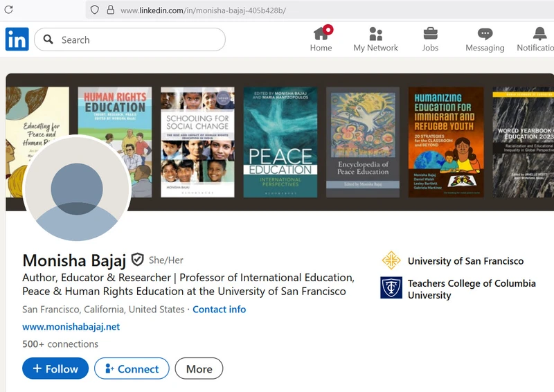
Task: Click the Human Rights Education book cover
Action: 115,142
